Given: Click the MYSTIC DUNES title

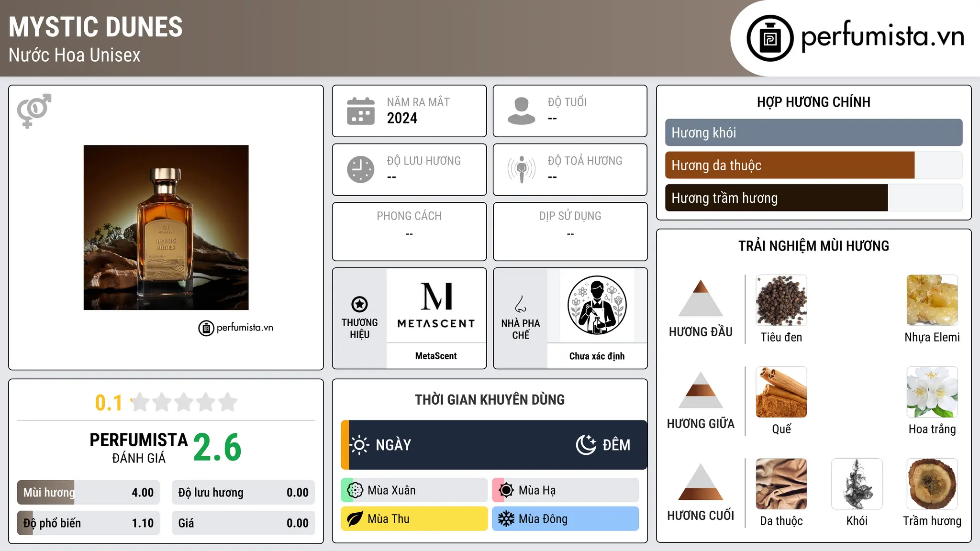Looking at the screenshot, I should [96, 27].
